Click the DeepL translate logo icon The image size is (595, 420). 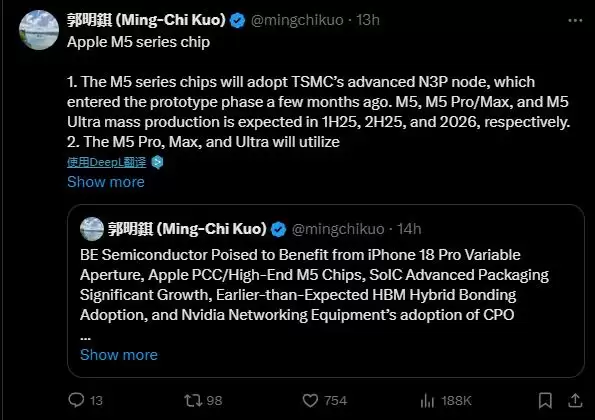(157, 162)
